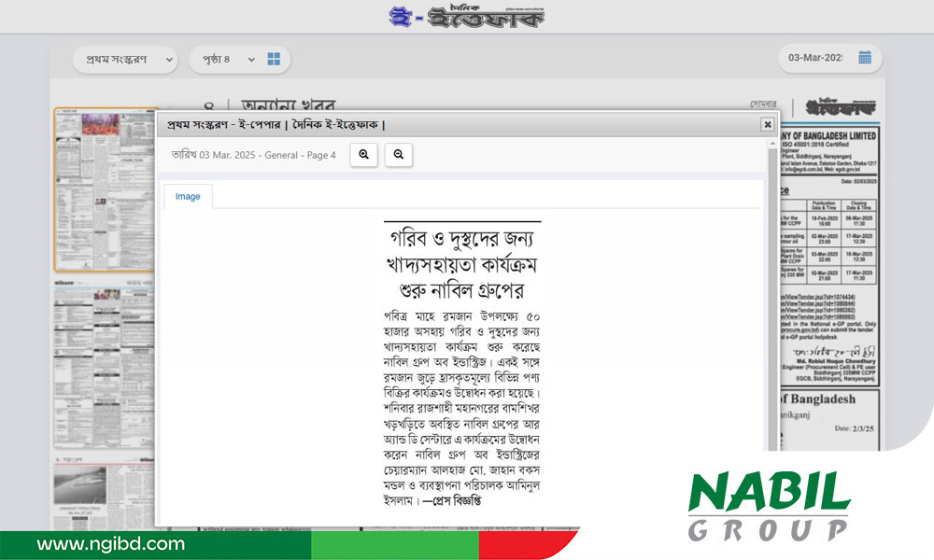Click the zoom in magnifier button
Image resolution: width=934 pixels, height=560 pixels.
click(363, 155)
